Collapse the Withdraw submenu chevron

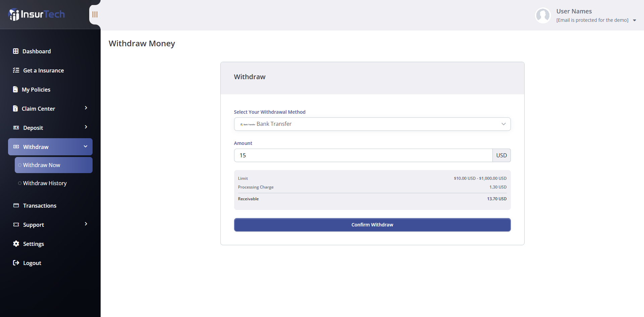[86, 147]
